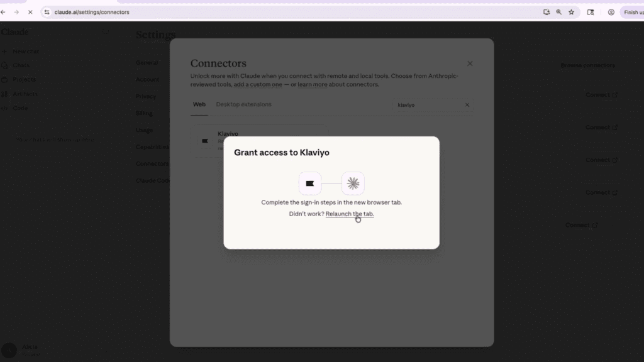This screenshot has width=644, height=362.
Task: Click the install app icon in address bar
Action: click(x=547, y=13)
